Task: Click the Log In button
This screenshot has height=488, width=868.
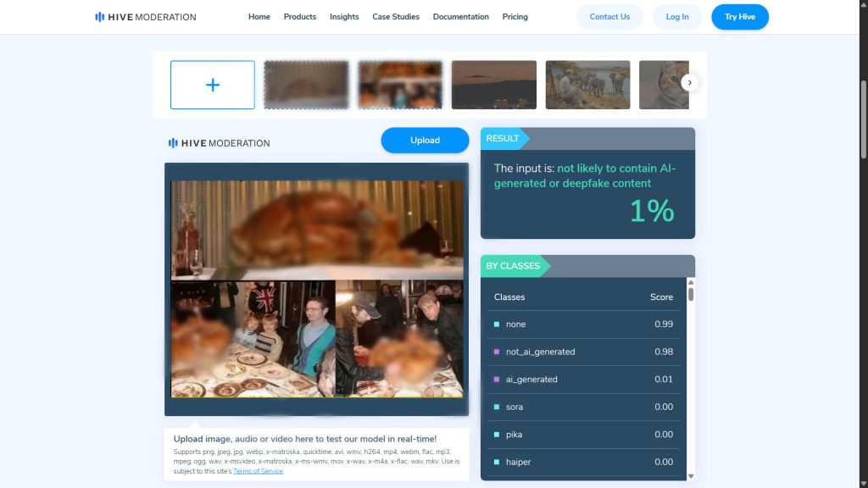Action: 677,17
